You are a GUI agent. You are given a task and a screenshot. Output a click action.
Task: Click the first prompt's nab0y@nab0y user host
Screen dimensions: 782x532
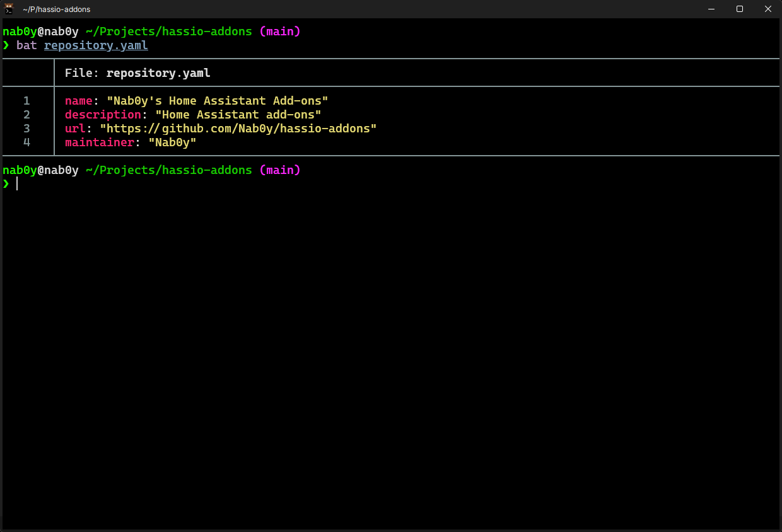40,32
